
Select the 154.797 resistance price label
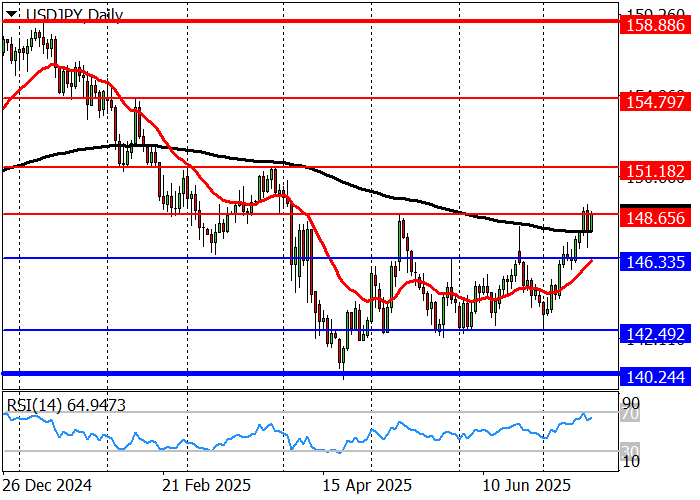click(x=655, y=102)
